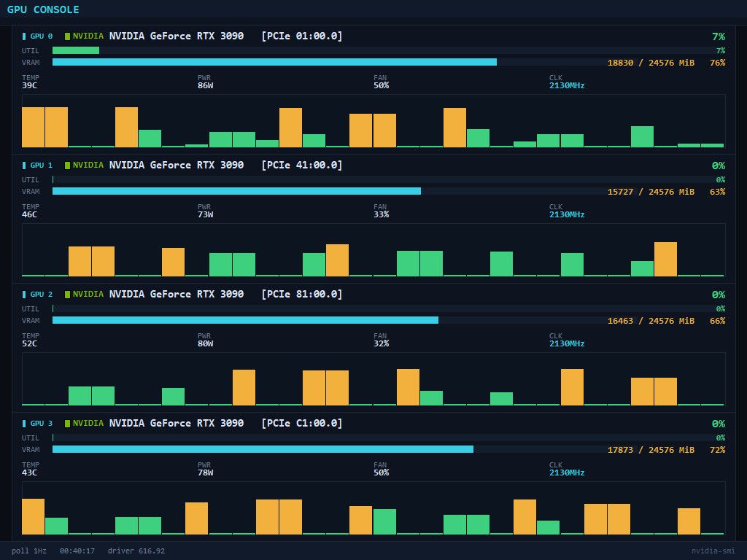747x560 pixels.
Task: Click the 18830 / 24576 MiB memory value
Action: pyautogui.click(x=651, y=63)
